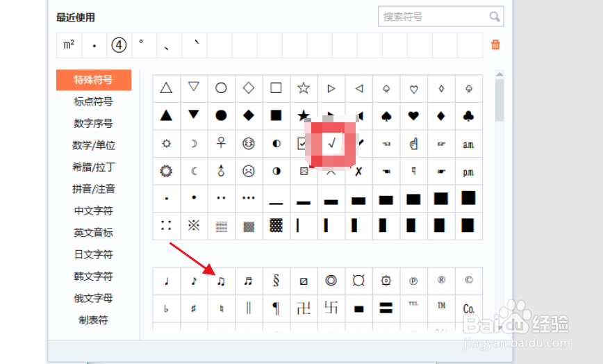
Task: Insert the solid club symbol
Action: [469, 116]
